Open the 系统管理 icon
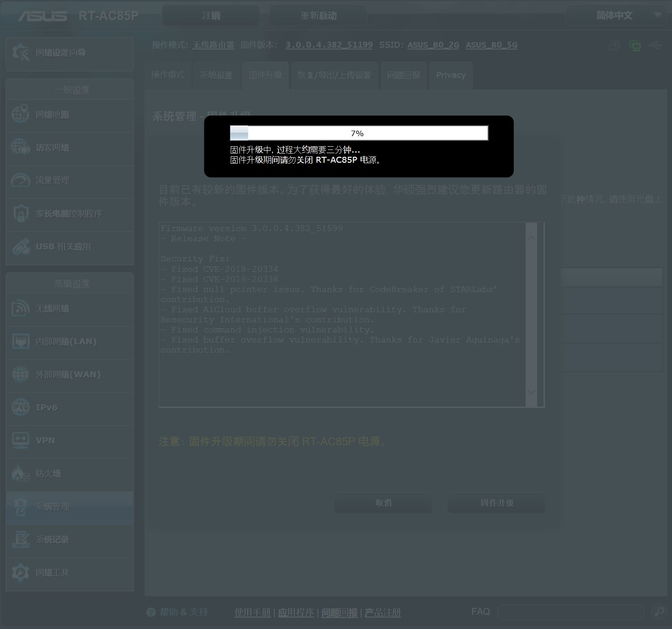672x629 pixels. pos(21,506)
